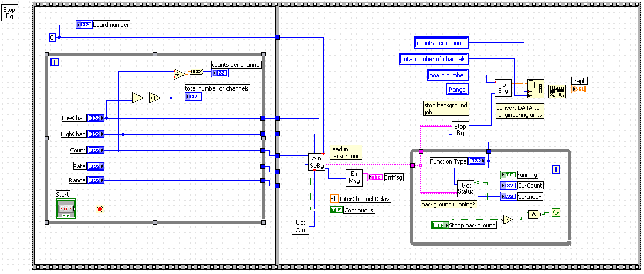Click the Range I32 control terminal
The image size is (644, 274).
(96, 180)
